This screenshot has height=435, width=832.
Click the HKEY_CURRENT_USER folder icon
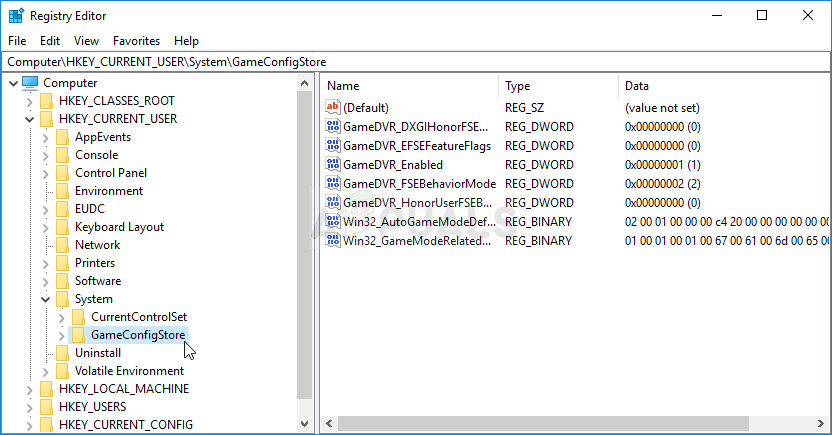47,119
